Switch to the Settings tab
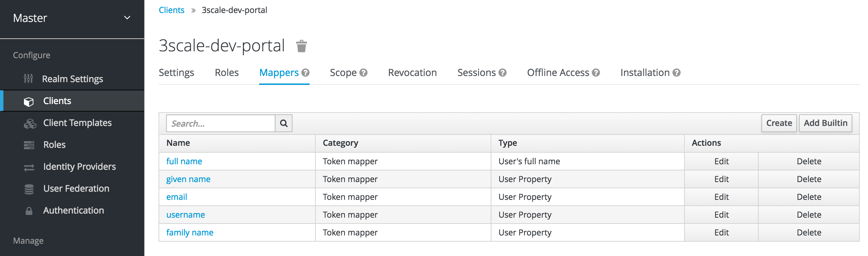This screenshot has height=256, width=868. tap(176, 73)
